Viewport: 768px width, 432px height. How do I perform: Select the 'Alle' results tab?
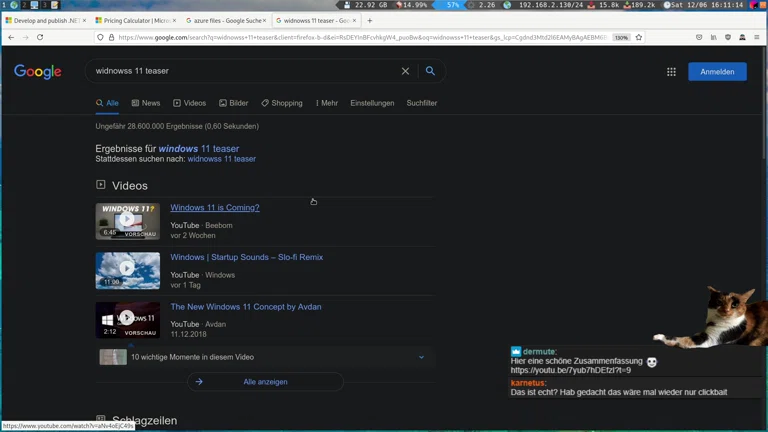(107, 103)
